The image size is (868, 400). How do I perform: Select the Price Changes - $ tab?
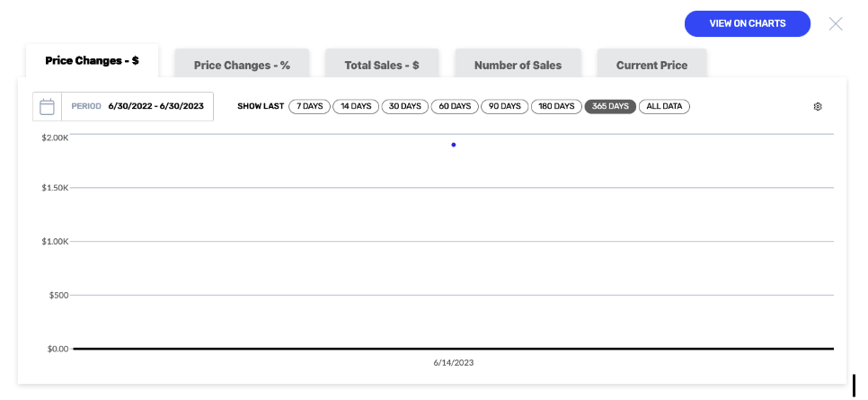pyautogui.click(x=92, y=61)
